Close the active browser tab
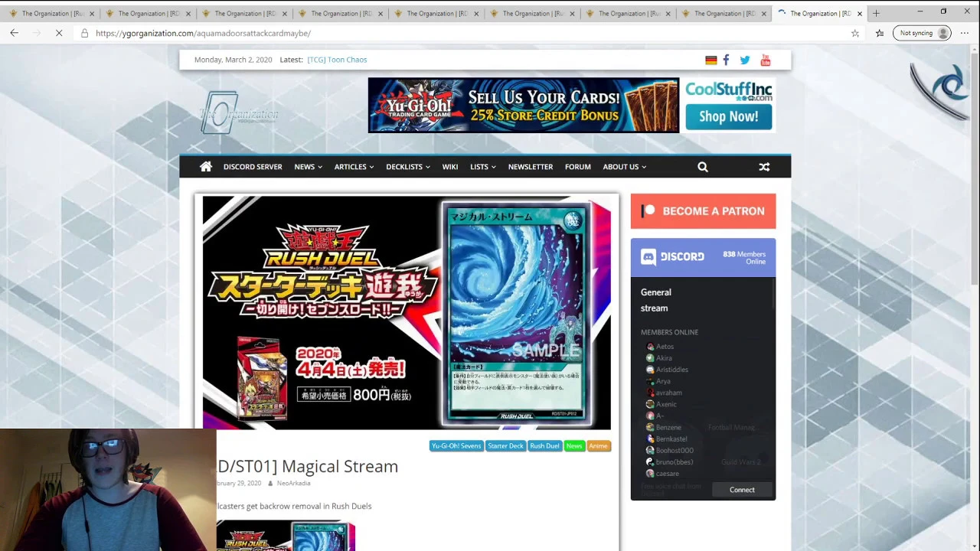Image resolution: width=980 pixels, height=551 pixels. [859, 13]
